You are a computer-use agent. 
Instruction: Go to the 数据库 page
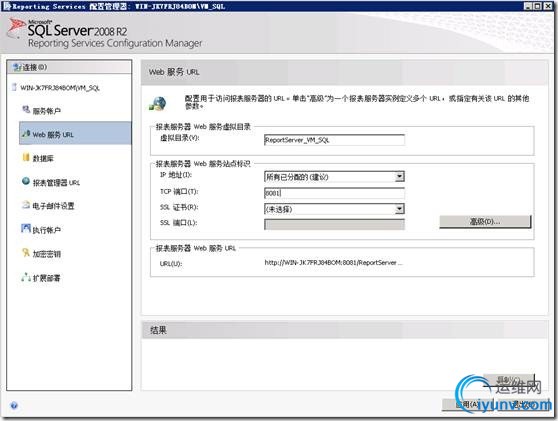pos(43,158)
